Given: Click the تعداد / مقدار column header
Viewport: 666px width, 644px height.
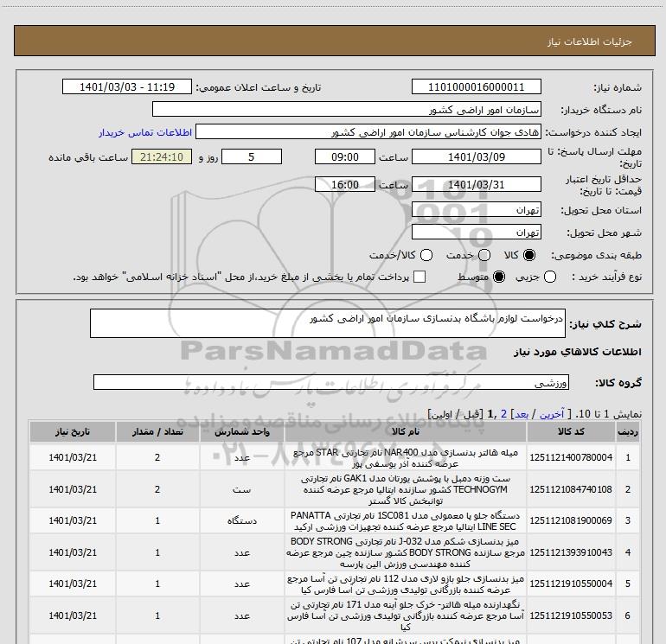Looking at the screenshot, I should [157, 431].
